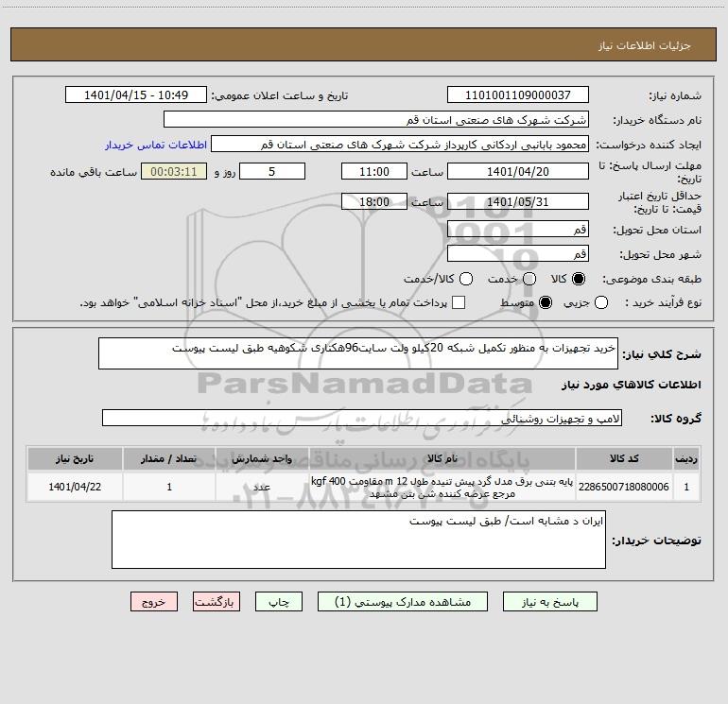Click the خروج exit button

[154, 602]
